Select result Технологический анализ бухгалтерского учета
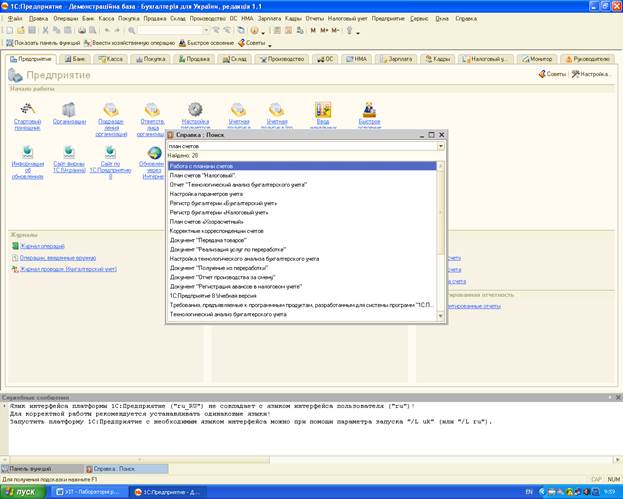623x499 pixels. pos(302,314)
